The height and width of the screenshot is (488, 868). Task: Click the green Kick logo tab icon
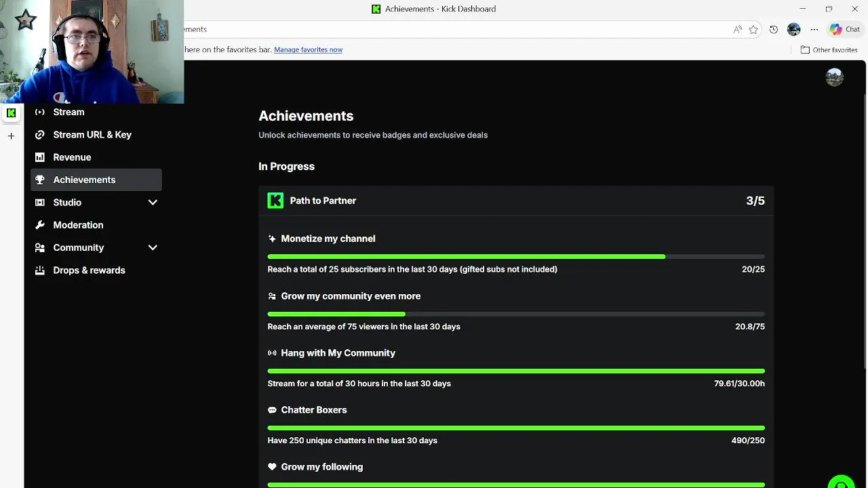click(11, 113)
